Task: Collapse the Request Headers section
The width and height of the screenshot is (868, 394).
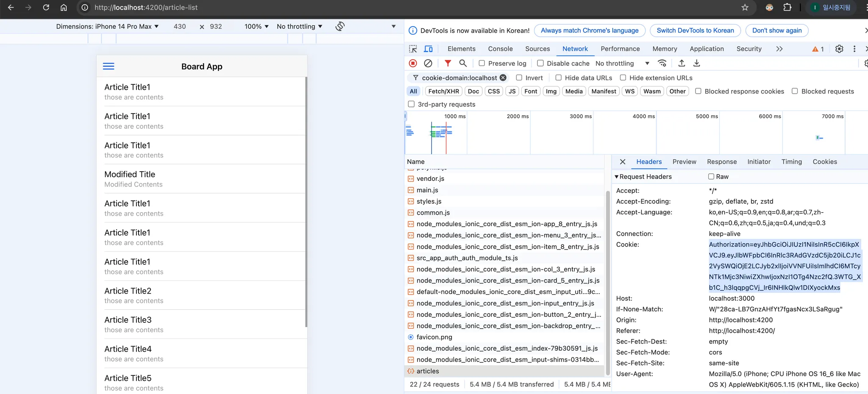Action: click(x=617, y=177)
